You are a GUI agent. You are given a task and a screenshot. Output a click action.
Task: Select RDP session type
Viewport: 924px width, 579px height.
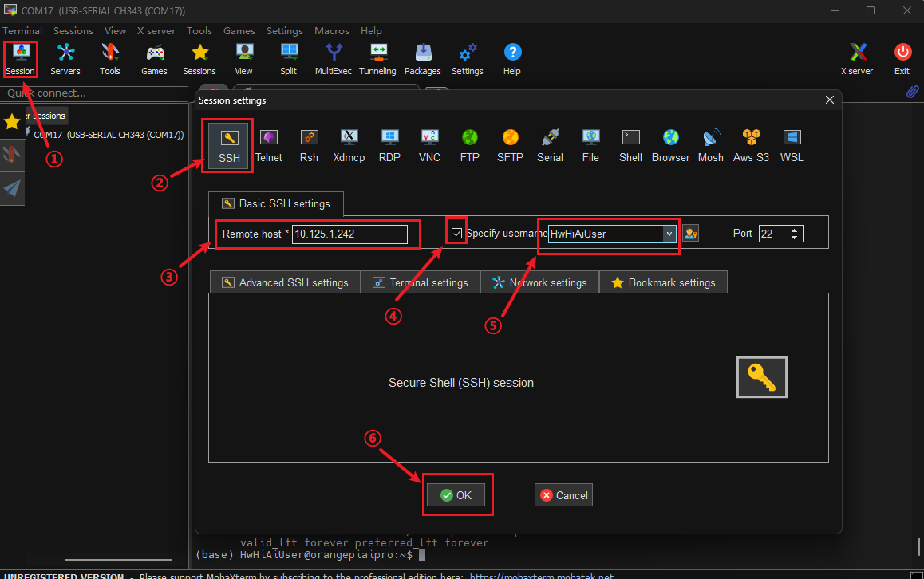click(389, 146)
